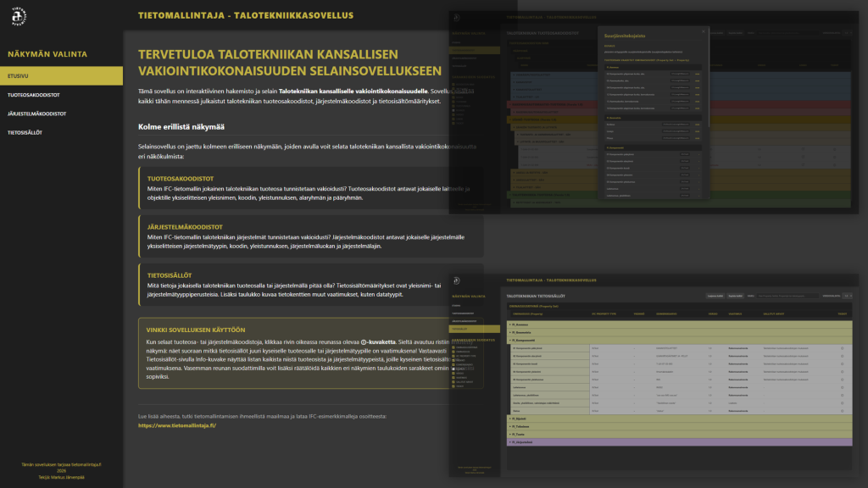Expand the Pl_Sijainti group row
This screenshot has height=488, width=868.
tap(510, 419)
